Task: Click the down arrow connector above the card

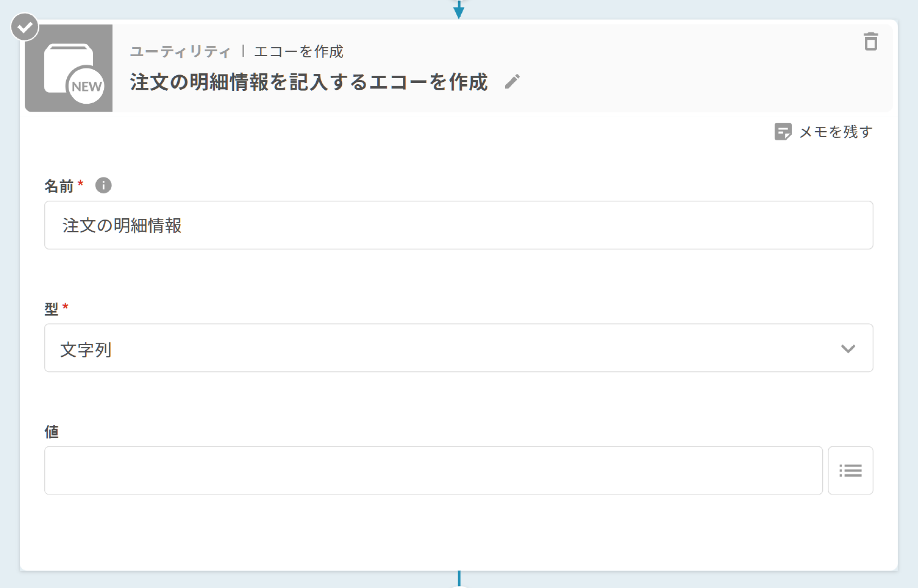Action: [459, 10]
